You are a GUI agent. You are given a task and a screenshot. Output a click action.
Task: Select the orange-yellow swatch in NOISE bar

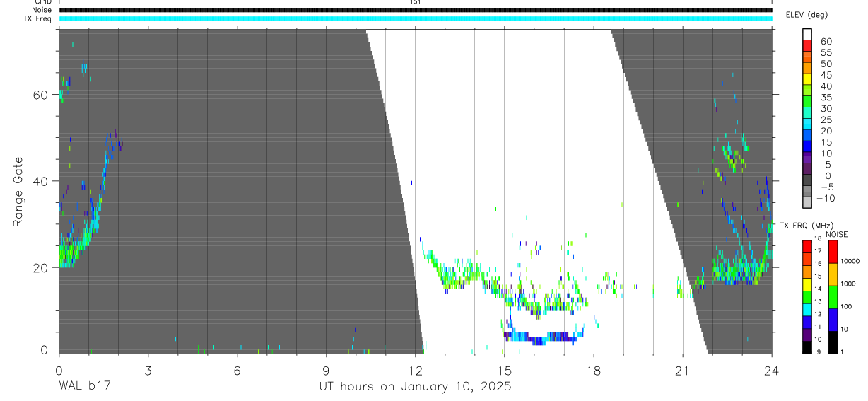tap(833, 274)
